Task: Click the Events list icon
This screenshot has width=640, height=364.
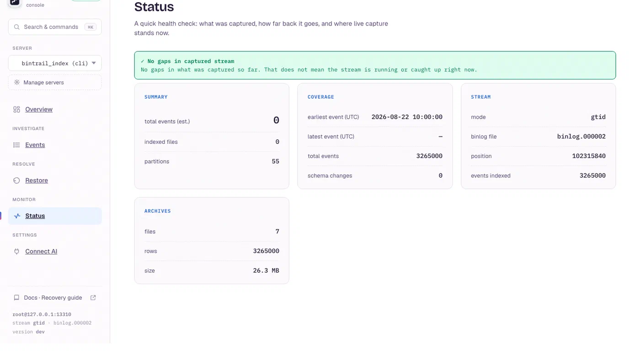Action: [x=17, y=145]
